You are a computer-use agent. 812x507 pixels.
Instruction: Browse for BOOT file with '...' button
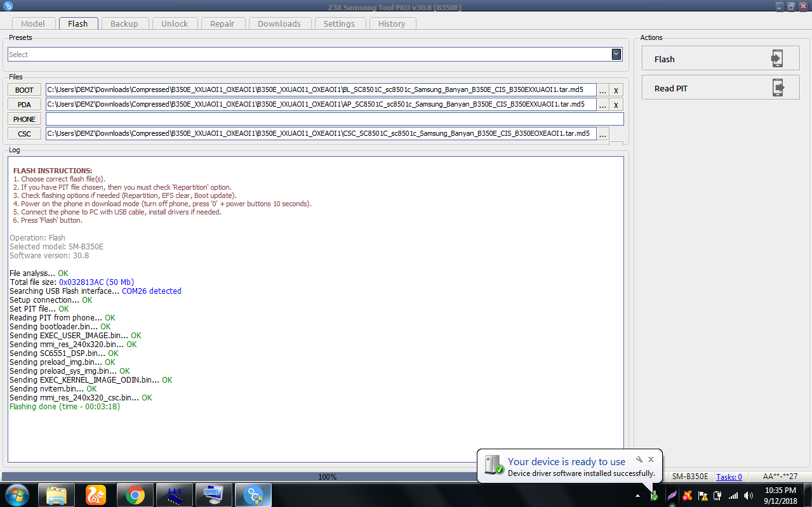(603, 90)
